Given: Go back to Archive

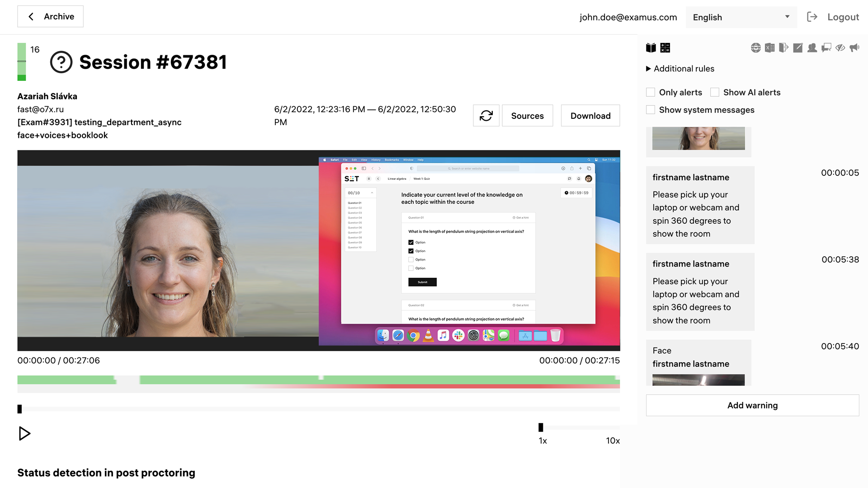Looking at the screenshot, I should (50, 17).
